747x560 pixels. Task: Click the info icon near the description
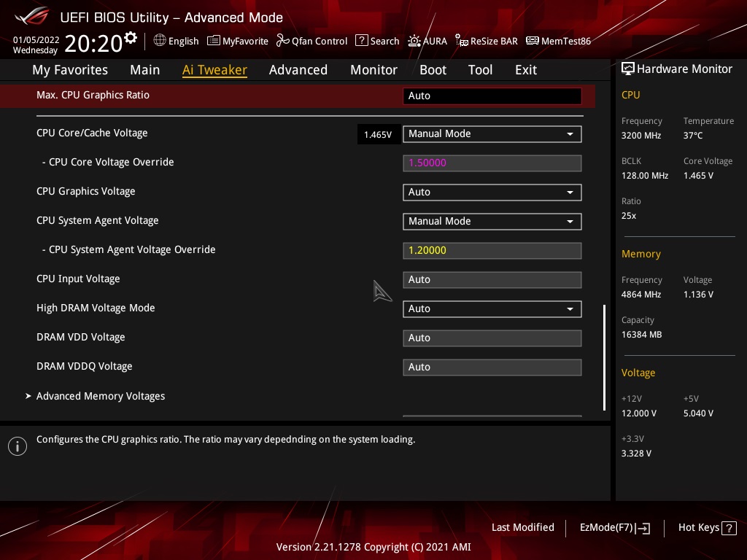17,446
